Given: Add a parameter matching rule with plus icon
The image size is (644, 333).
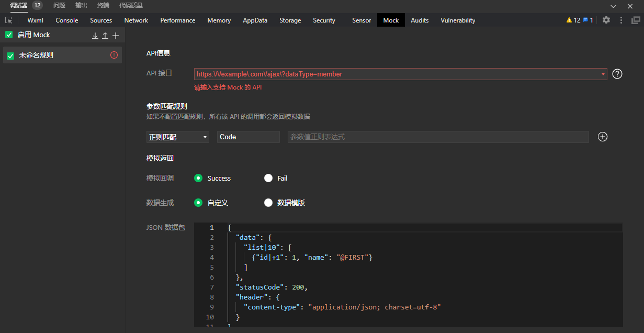Looking at the screenshot, I should pos(603,137).
